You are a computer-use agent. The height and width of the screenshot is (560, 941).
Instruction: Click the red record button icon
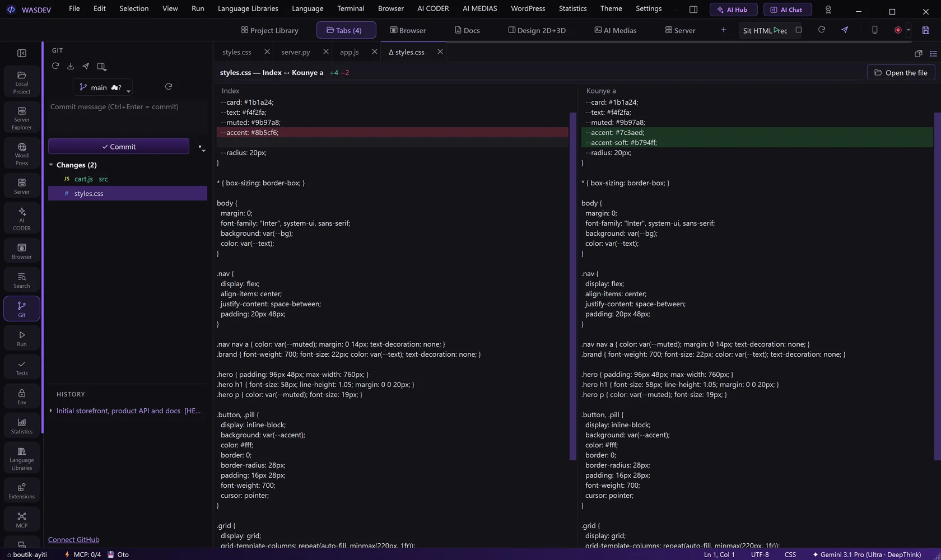(898, 30)
